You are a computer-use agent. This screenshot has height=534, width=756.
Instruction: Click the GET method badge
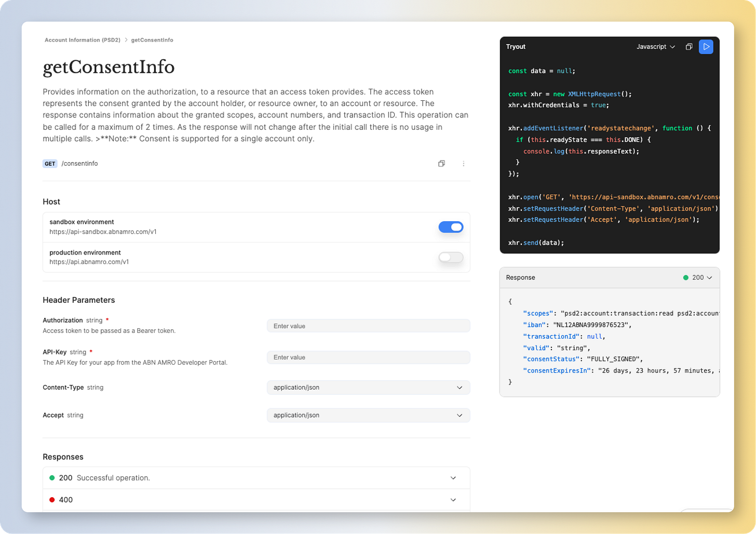(x=50, y=164)
